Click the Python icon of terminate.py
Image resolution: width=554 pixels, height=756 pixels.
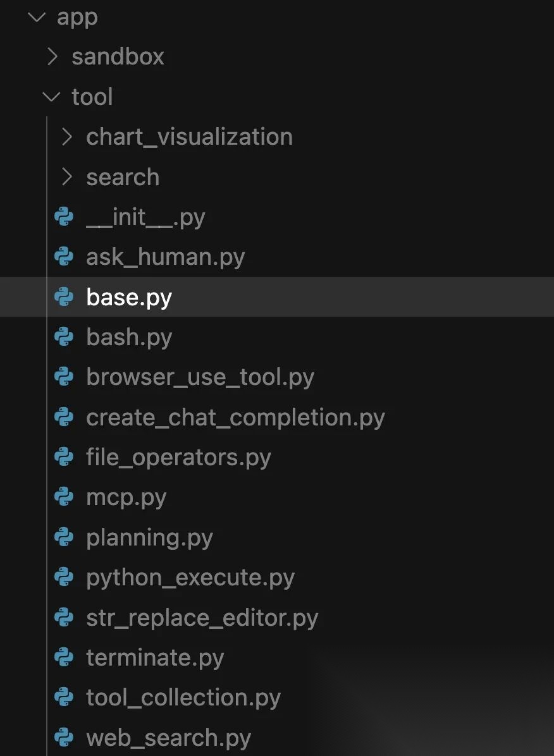(x=64, y=657)
